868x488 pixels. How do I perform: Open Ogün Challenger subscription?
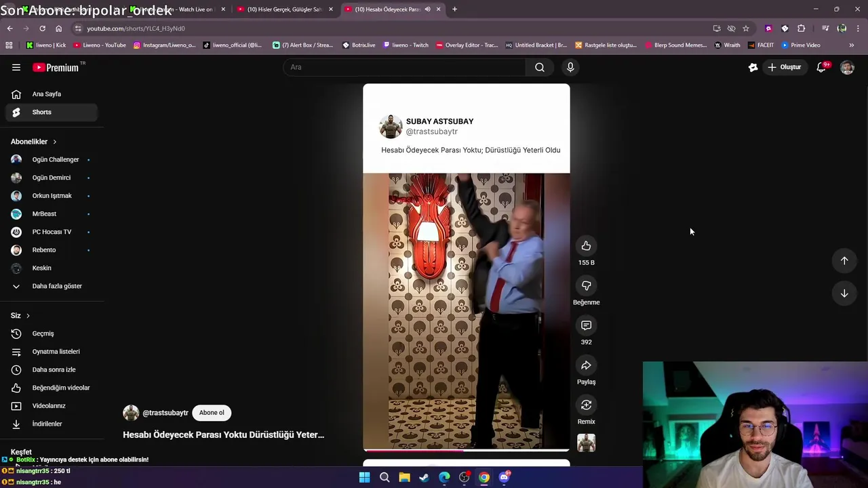[x=52, y=159]
